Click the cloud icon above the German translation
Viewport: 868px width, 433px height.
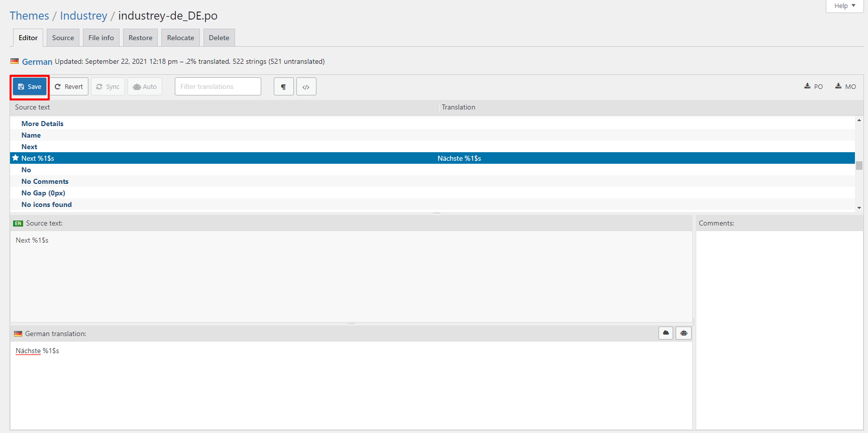[x=666, y=333]
